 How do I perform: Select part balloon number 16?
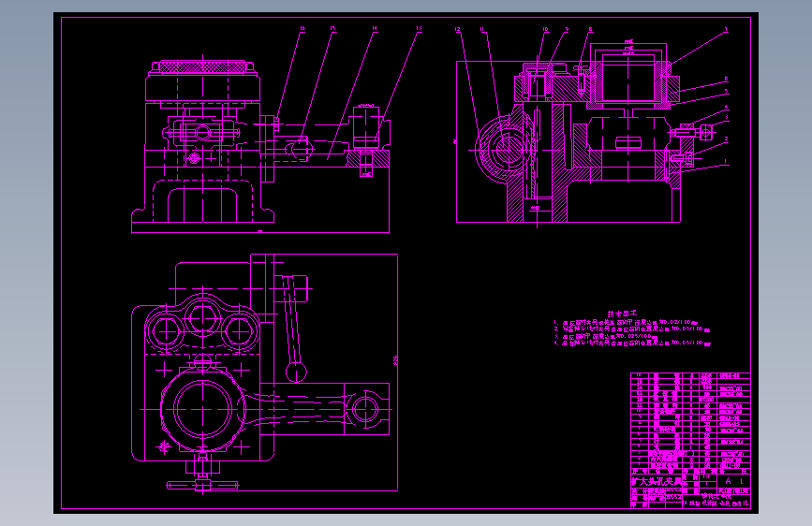[303, 29]
